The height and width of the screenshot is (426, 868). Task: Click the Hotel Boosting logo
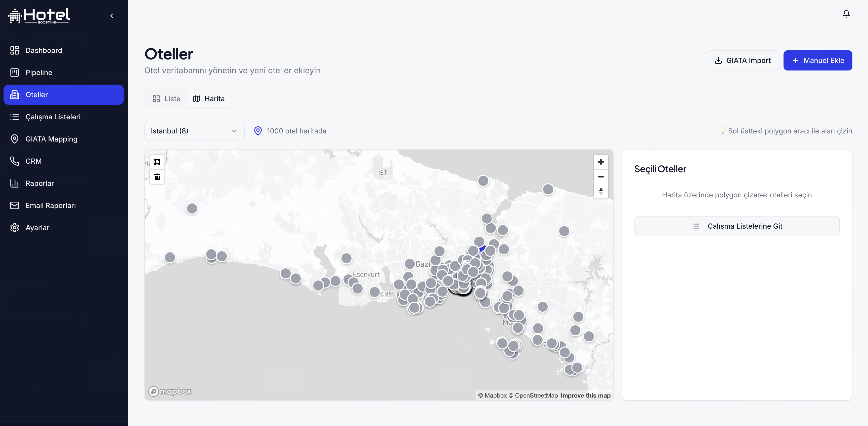(39, 16)
